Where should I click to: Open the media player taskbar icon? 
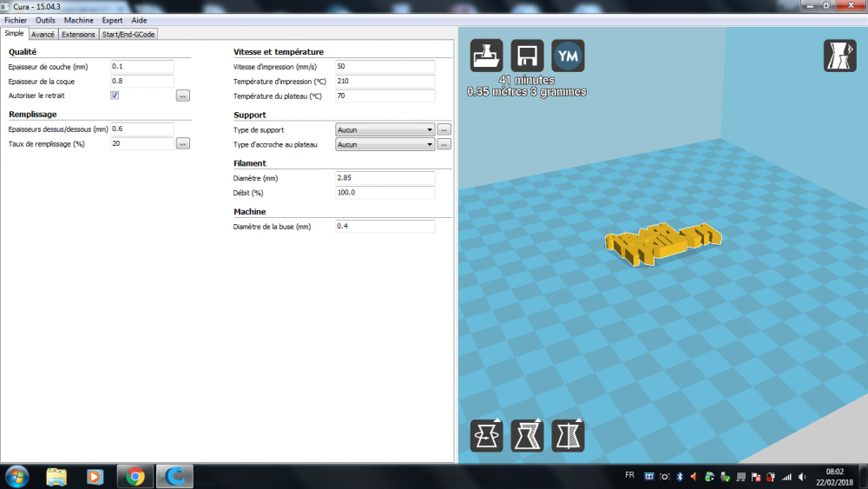(95, 476)
